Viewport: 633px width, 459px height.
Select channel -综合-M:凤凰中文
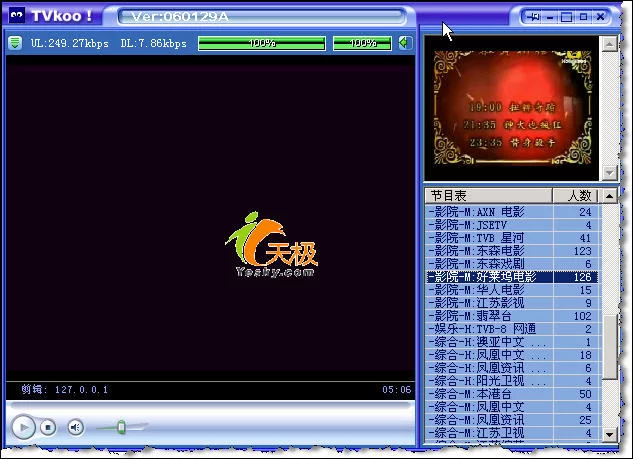pyautogui.click(x=512, y=407)
